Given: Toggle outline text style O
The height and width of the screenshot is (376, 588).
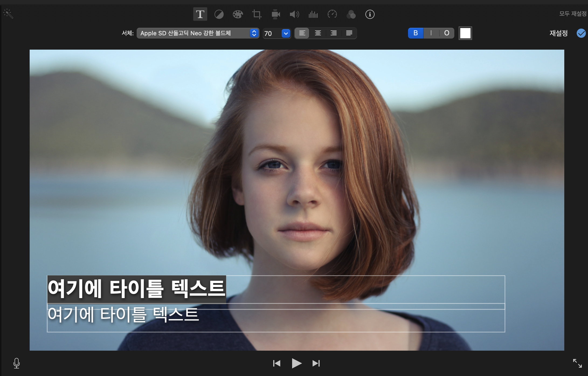Looking at the screenshot, I should point(447,33).
